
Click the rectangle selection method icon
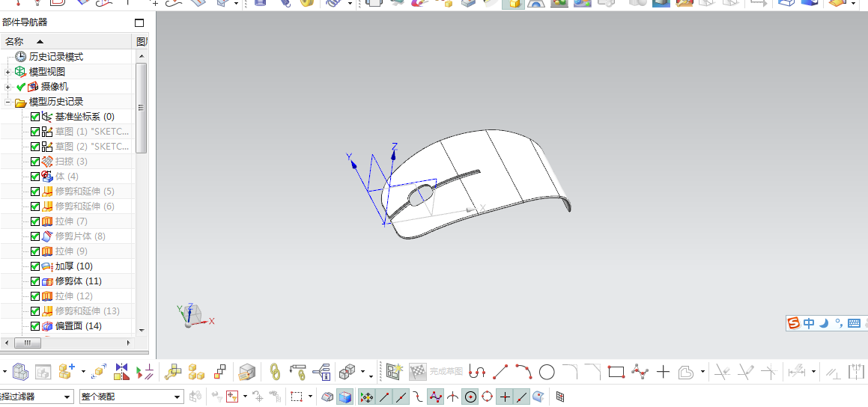(x=297, y=397)
